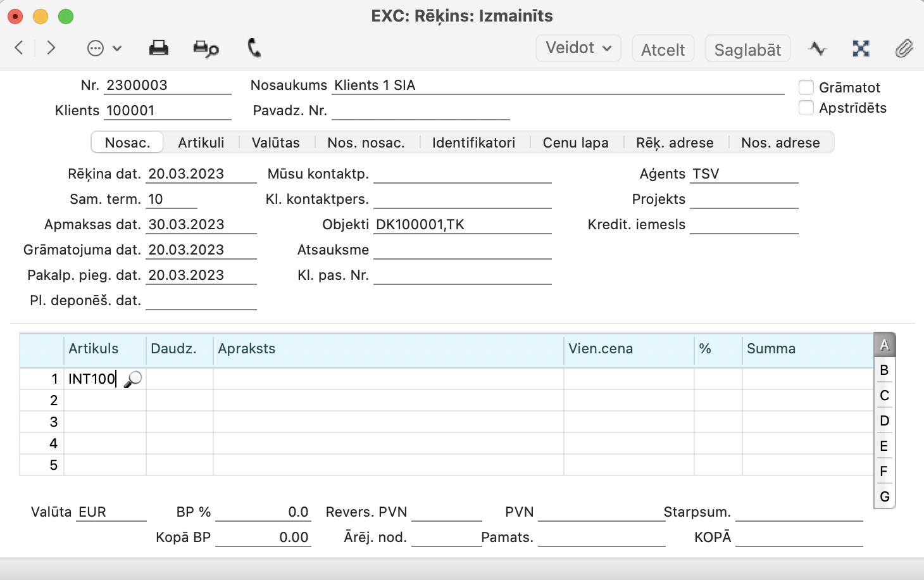Viewport: 924px width, 580px height.
Task: Open print preview with magnifier icon
Action: point(206,49)
